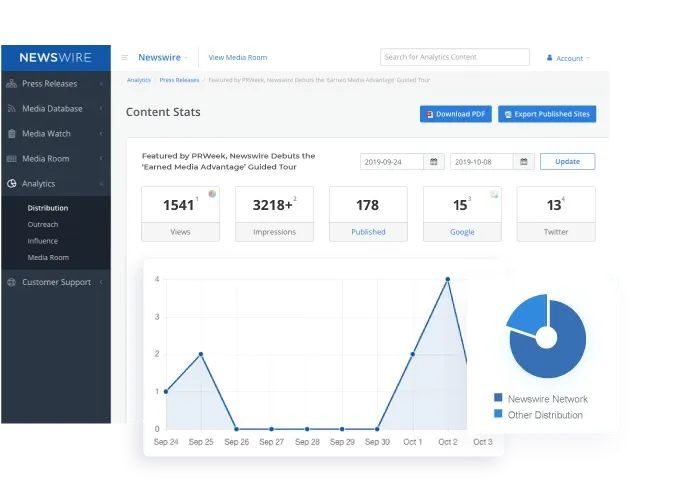The width and height of the screenshot is (675, 492).
Task: Open the View Media Room link
Action: (x=238, y=58)
